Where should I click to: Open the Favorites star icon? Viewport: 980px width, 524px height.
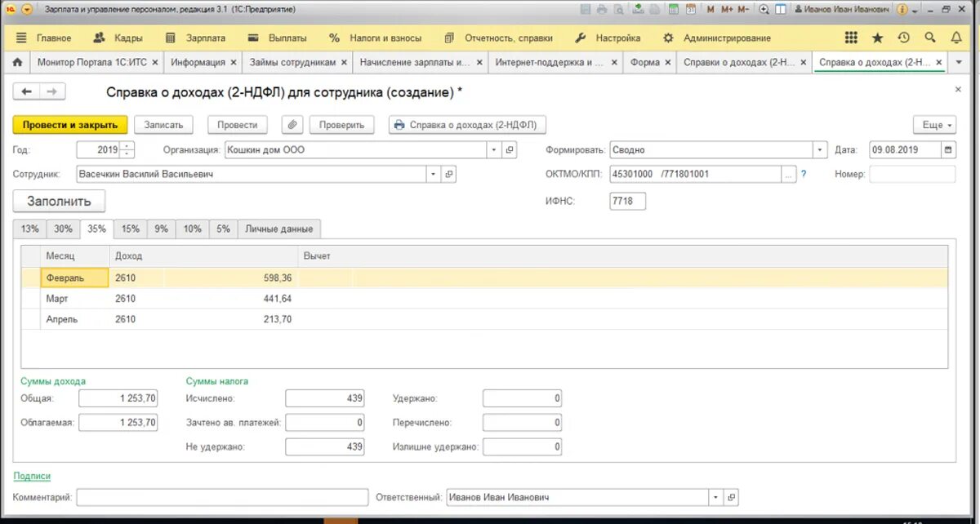coord(878,38)
